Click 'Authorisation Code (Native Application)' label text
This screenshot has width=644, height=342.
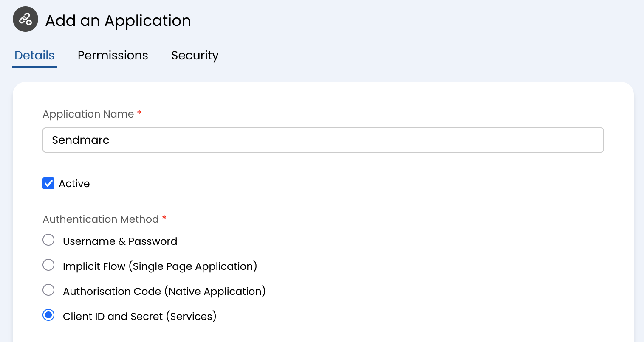tap(164, 292)
